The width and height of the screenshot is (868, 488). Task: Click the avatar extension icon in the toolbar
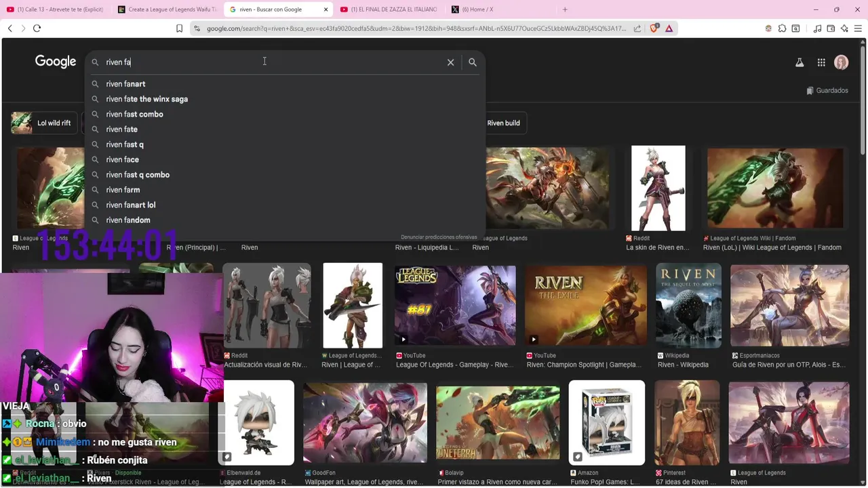pos(768,28)
